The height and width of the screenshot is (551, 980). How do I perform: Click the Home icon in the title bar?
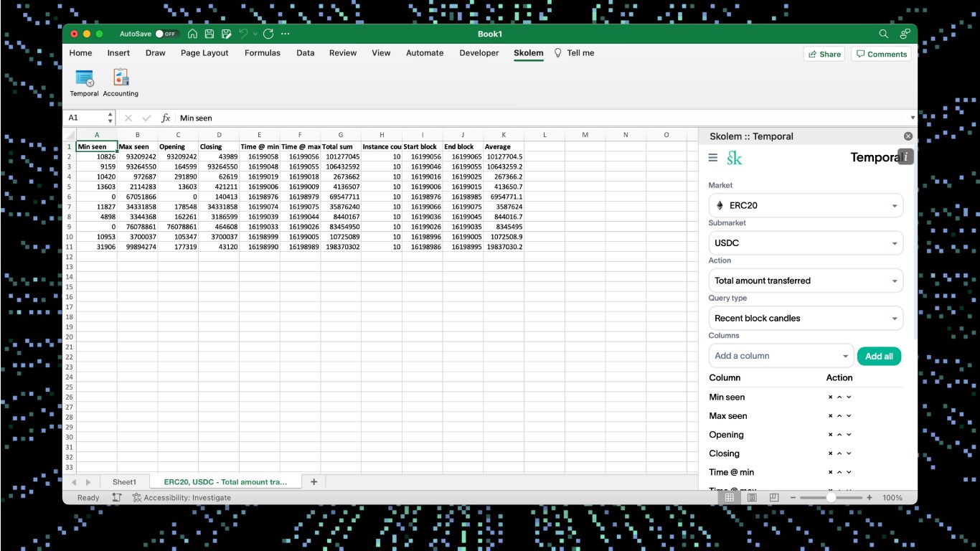point(192,34)
